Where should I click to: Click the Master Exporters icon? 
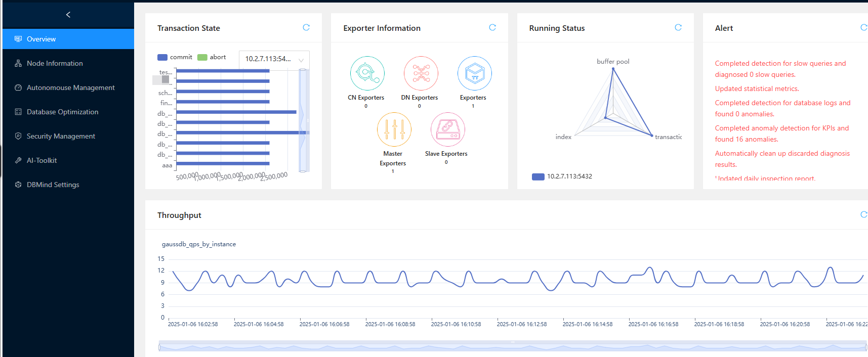[394, 129]
